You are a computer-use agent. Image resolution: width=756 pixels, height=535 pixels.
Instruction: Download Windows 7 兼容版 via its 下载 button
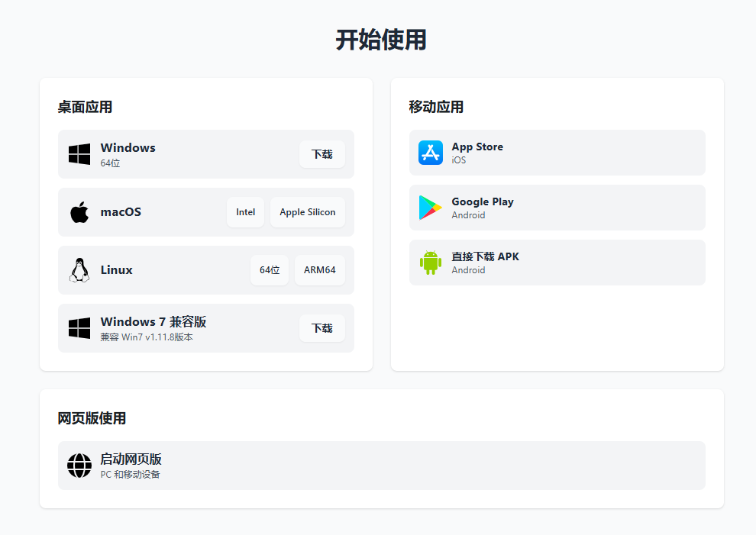coord(322,328)
